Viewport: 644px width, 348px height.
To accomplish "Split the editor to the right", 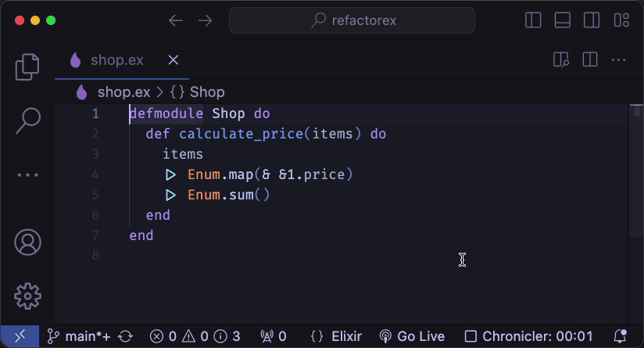I will (x=589, y=59).
